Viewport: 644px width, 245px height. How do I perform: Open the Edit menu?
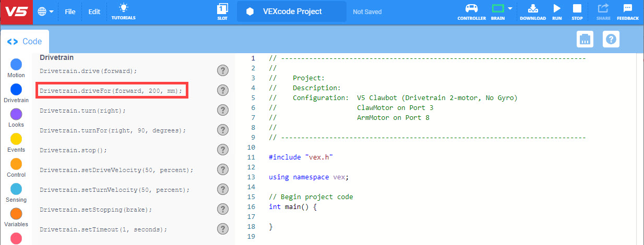(x=94, y=12)
